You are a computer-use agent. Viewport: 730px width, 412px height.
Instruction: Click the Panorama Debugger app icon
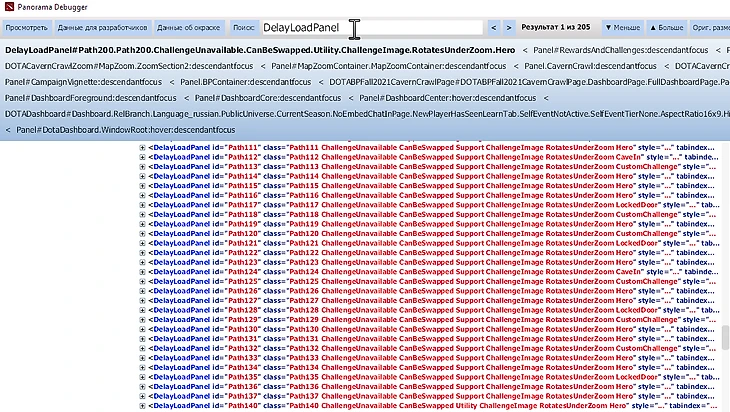pos(9,7)
